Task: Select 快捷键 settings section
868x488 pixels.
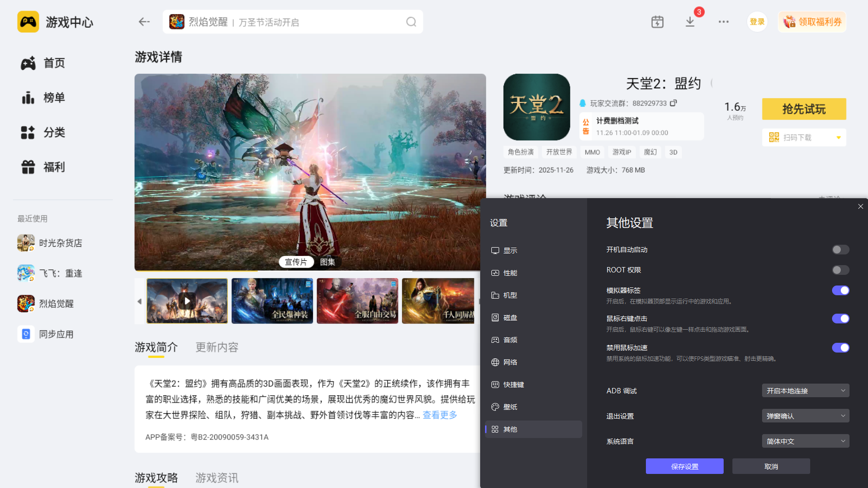Action: tap(534, 385)
